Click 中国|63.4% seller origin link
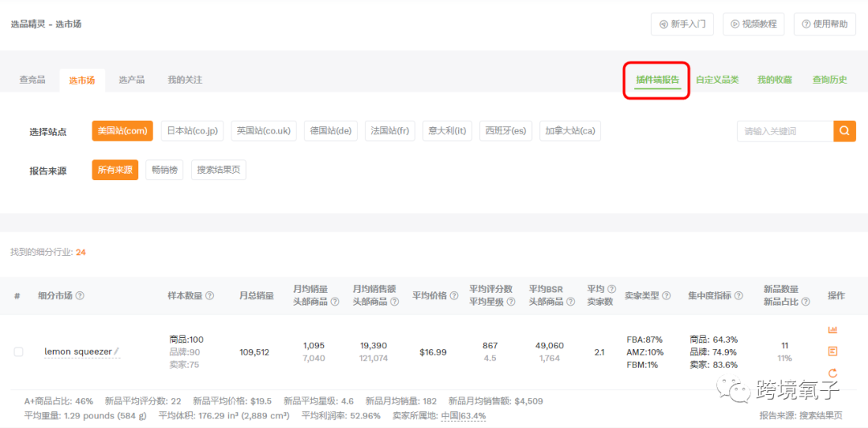Screen dimensions: 868x428 pyautogui.click(x=464, y=416)
